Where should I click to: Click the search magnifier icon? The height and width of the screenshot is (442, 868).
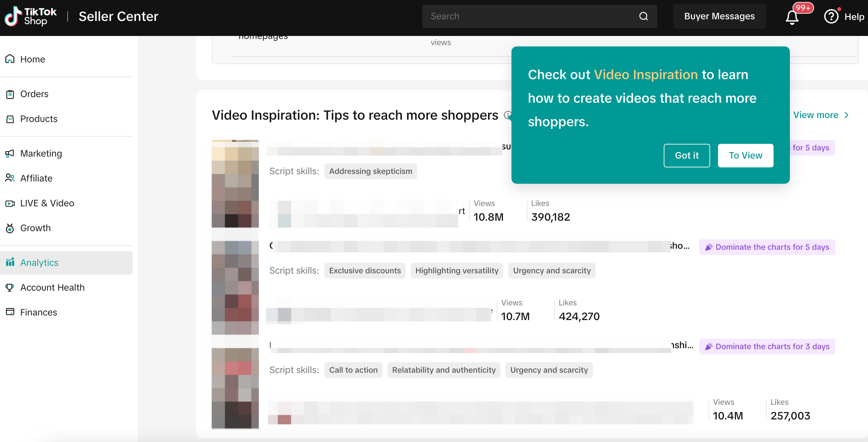pos(643,16)
